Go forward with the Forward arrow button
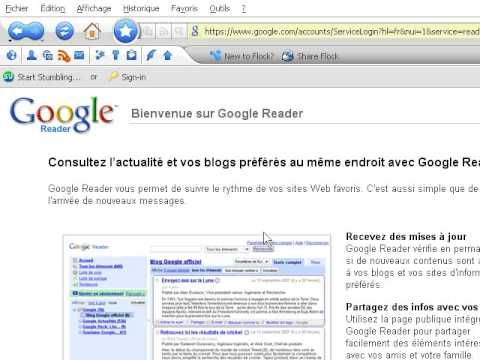Image resolution: width=480 pixels, height=360 pixels. click(36, 31)
